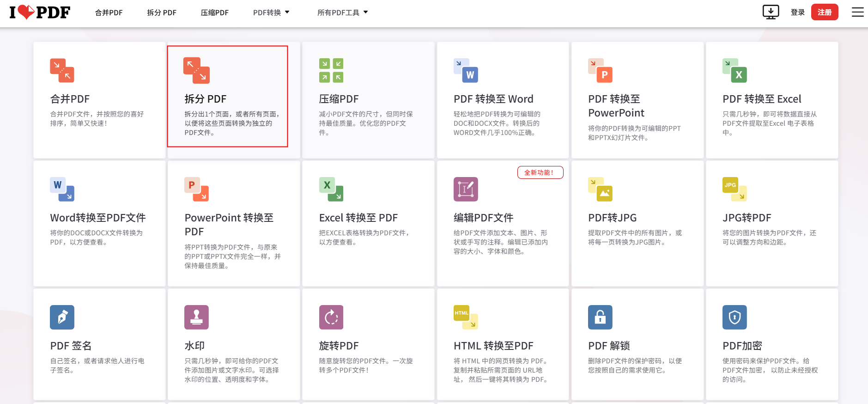Click the HTML 转换至PDF icon
This screenshot has width=868, height=404.
pyautogui.click(x=466, y=318)
